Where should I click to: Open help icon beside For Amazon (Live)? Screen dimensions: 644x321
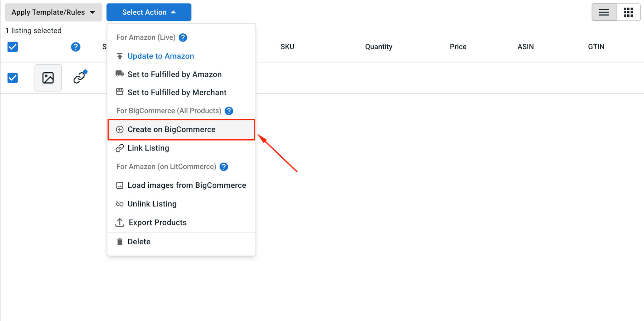click(183, 37)
